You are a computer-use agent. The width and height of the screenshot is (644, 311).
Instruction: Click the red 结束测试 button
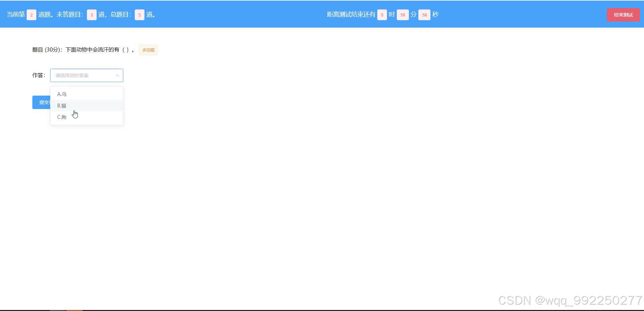click(x=623, y=15)
